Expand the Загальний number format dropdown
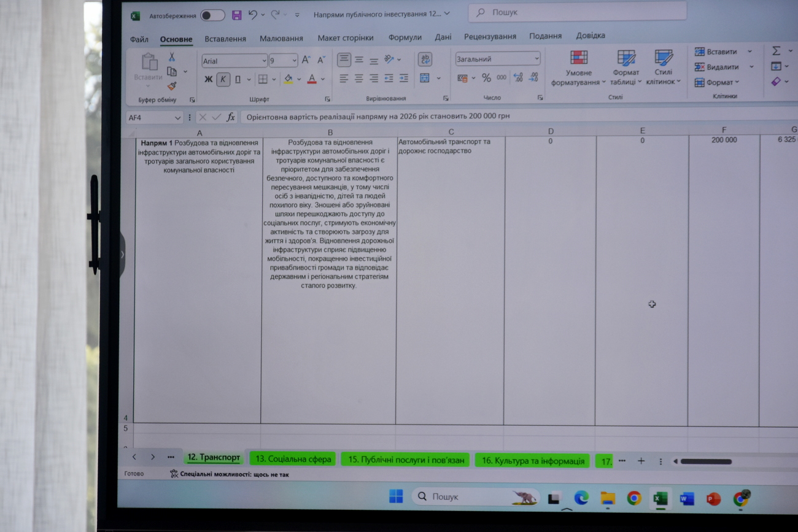The image size is (798, 532). point(537,58)
